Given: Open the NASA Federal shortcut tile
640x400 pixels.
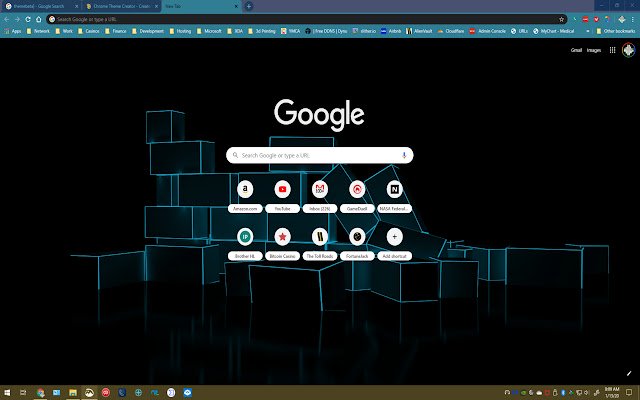Looking at the screenshot, I should (x=394, y=197).
